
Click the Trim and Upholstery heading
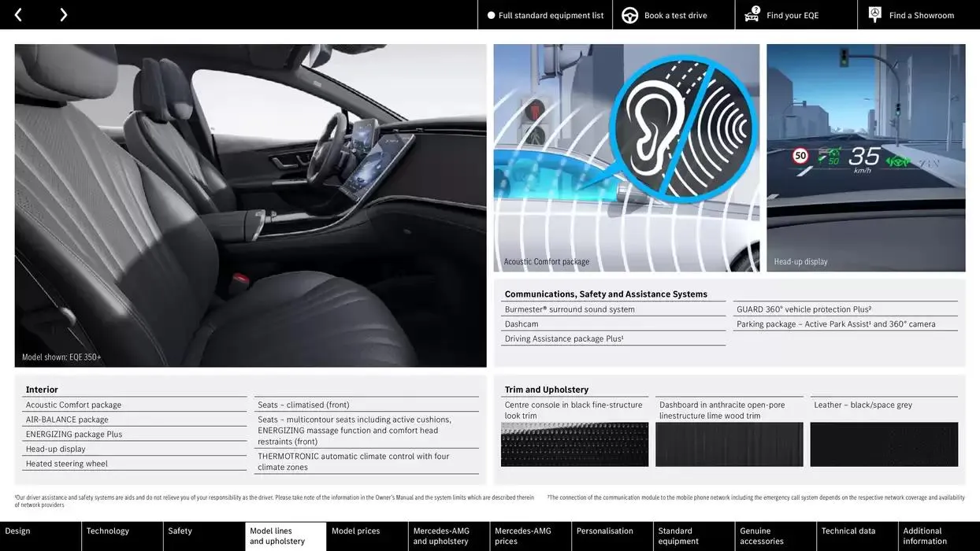(547, 390)
